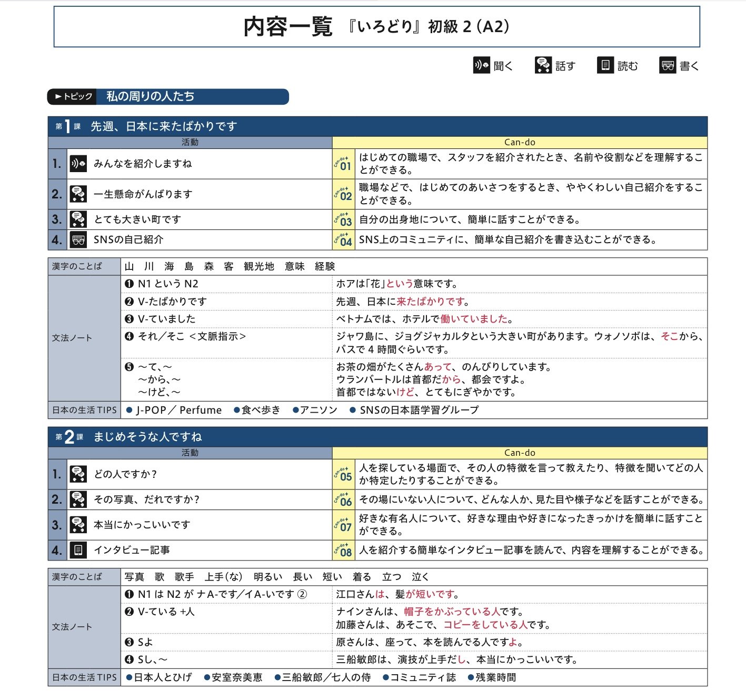Select the topic label 私の周りの人たち
Viewport: 746px width, 700px height.
coord(150,96)
